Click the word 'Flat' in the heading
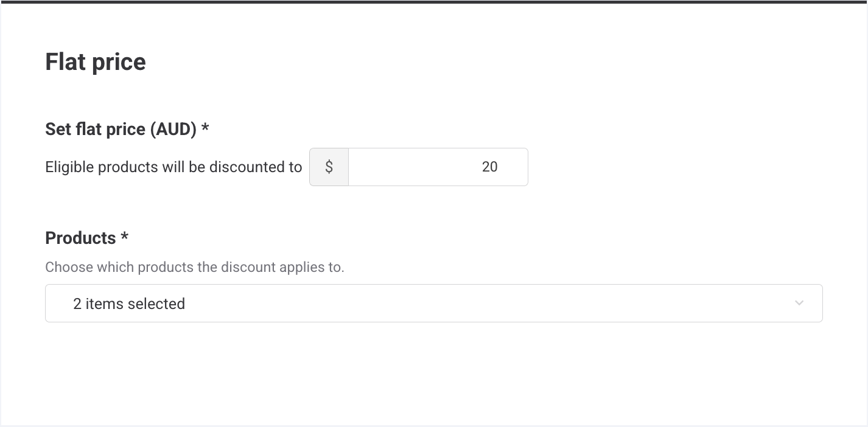868x427 pixels. [x=65, y=62]
